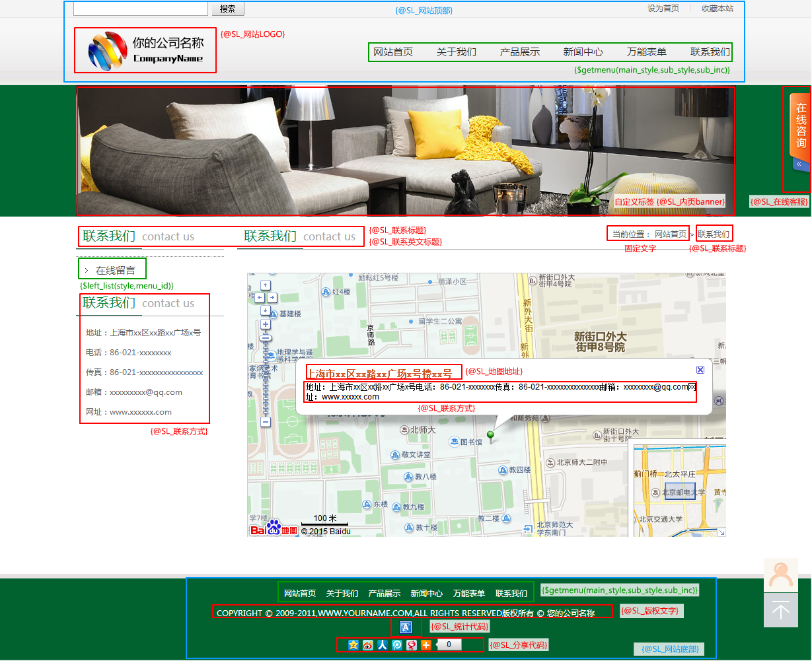This screenshot has height=661, width=812.
Task: Close the map address info popup
Action: 700,370
